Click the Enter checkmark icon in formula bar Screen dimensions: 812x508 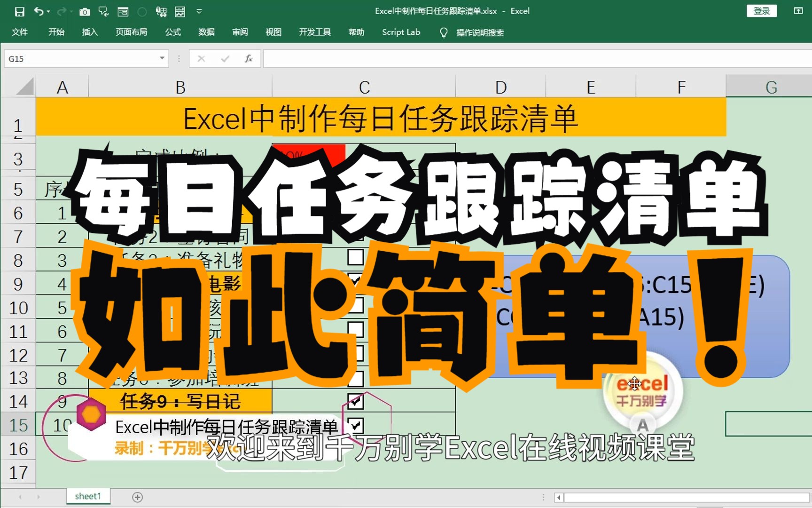(x=225, y=58)
